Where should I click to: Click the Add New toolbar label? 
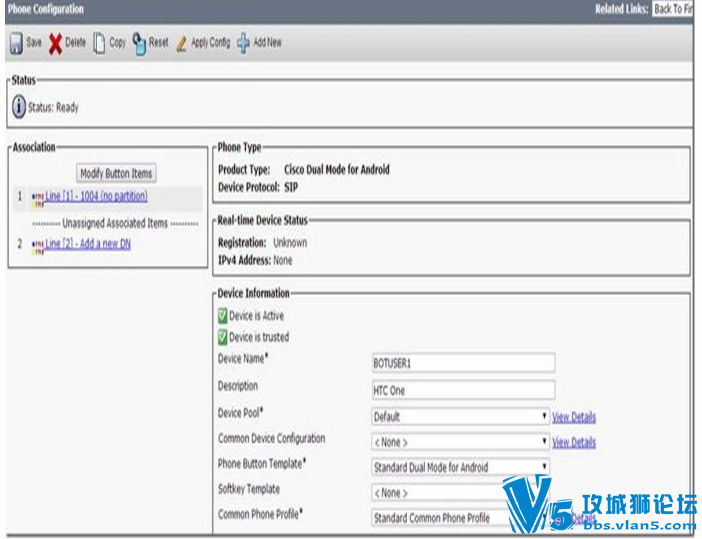point(267,43)
